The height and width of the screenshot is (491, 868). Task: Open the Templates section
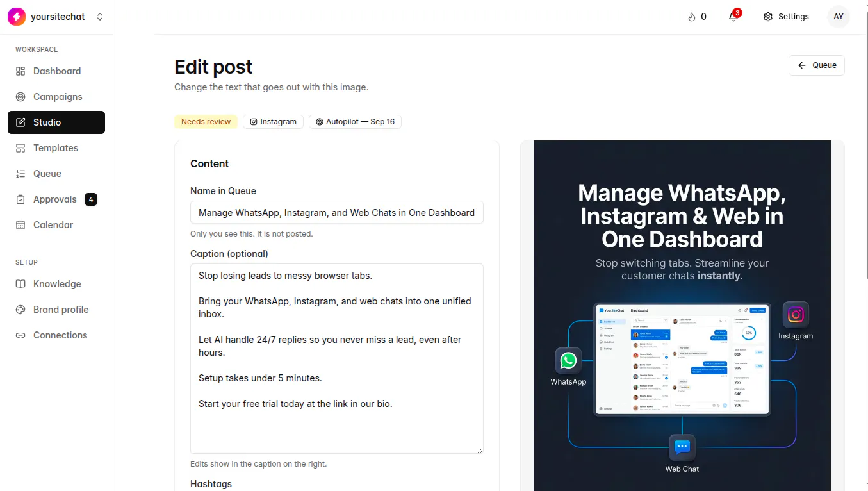pyautogui.click(x=56, y=148)
